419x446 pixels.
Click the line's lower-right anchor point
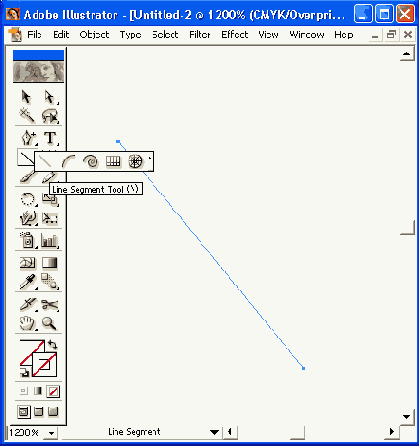(303, 368)
